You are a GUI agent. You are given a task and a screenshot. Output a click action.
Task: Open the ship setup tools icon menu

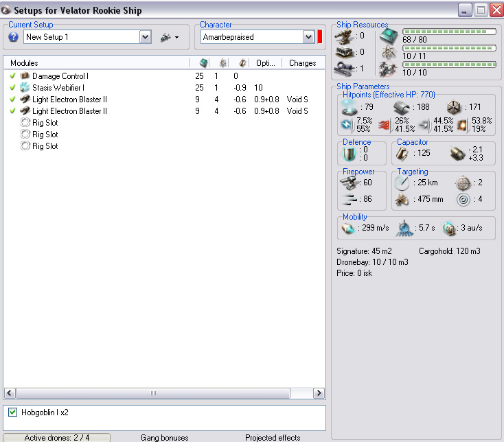[165, 37]
